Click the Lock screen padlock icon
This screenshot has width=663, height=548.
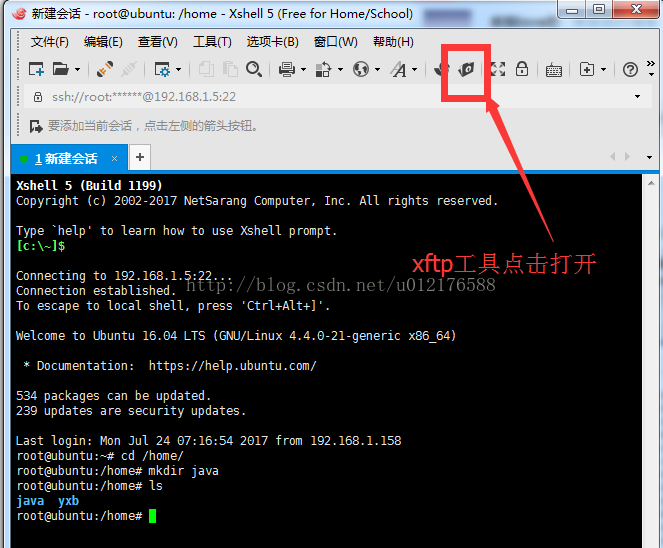coord(522,68)
